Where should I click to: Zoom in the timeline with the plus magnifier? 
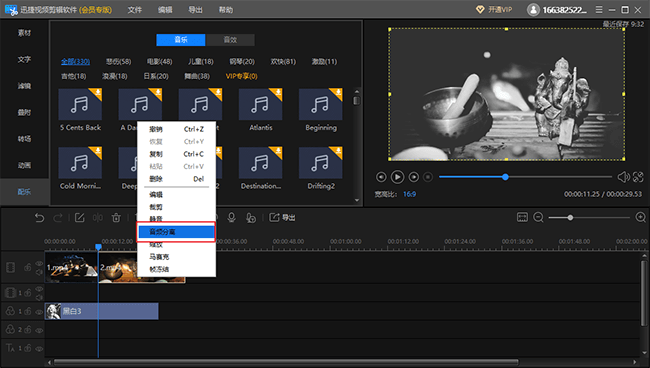(640, 217)
